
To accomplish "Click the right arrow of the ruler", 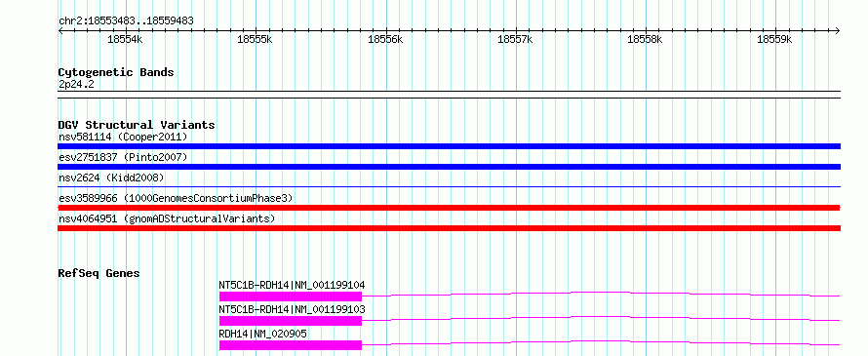I will 838,30.
